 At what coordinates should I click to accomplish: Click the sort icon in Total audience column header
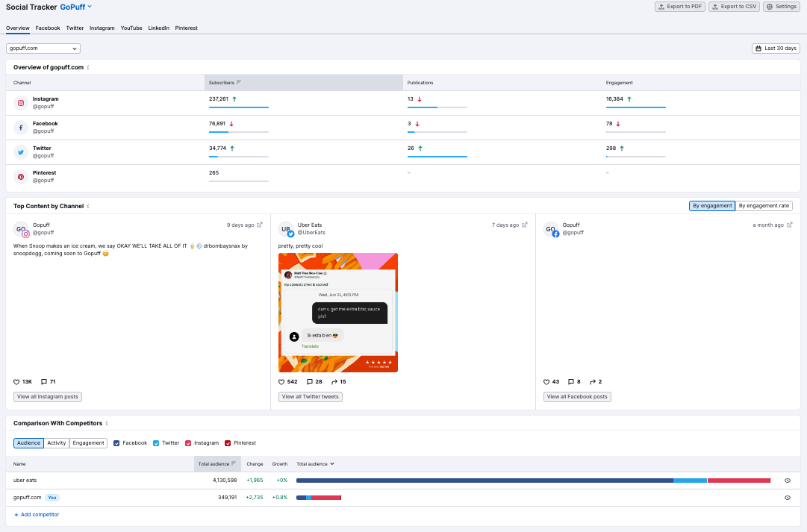pyautogui.click(x=234, y=463)
